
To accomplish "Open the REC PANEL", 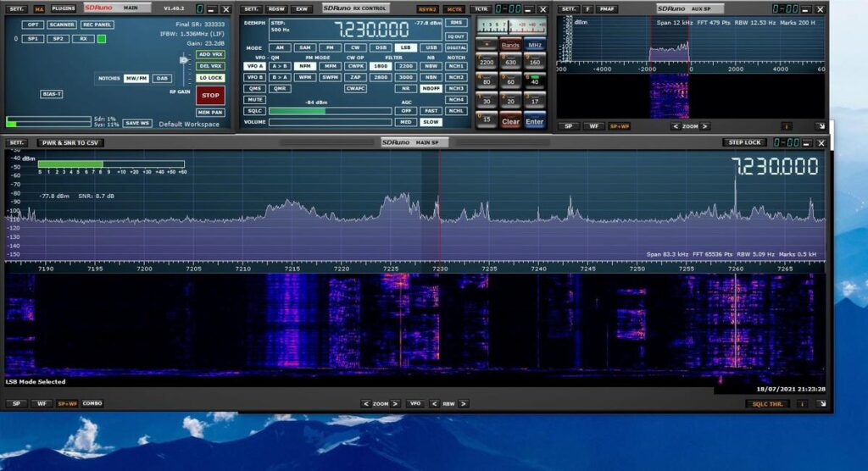I will (97, 25).
